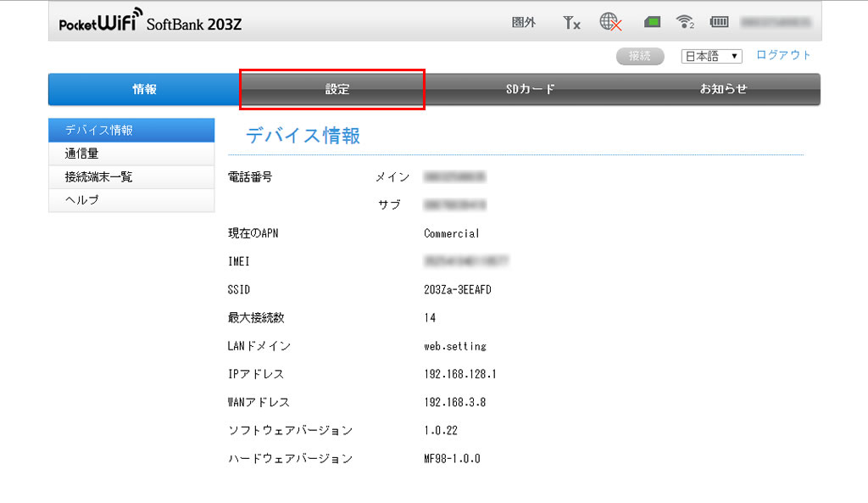Image resolution: width=868 pixels, height=503 pixels.
Task: Click the Pocket WiFi SoftBank 203Z logo
Action: [150, 23]
